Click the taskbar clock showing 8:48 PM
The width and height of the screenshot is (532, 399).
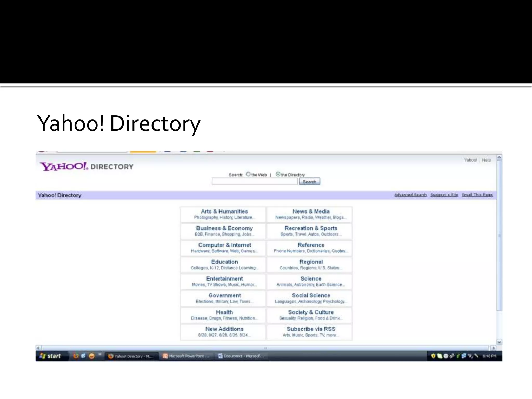tap(489, 356)
